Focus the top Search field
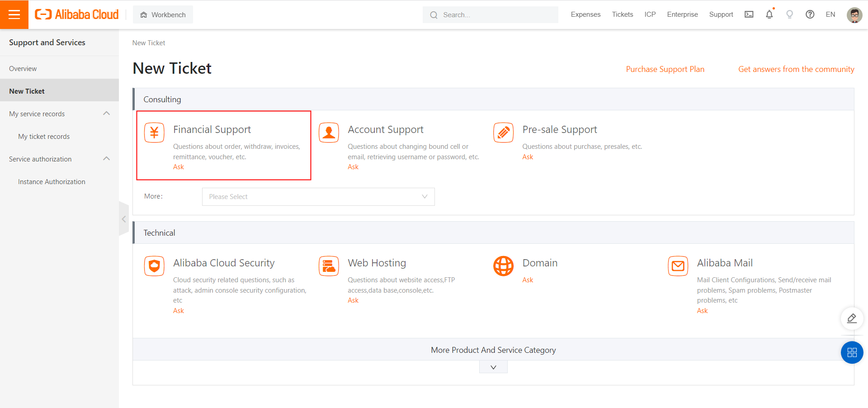 (491, 15)
